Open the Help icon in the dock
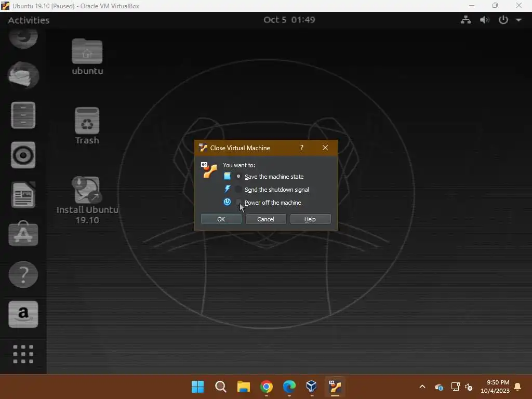 [x=23, y=274]
